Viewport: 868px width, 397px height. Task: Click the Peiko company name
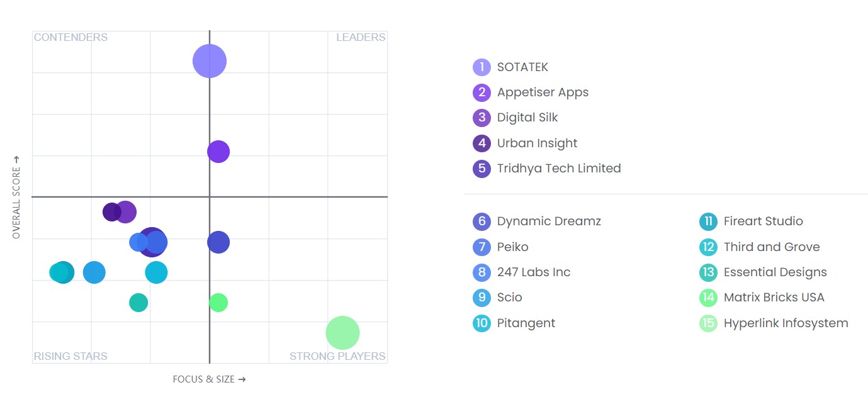[x=512, y=247]
